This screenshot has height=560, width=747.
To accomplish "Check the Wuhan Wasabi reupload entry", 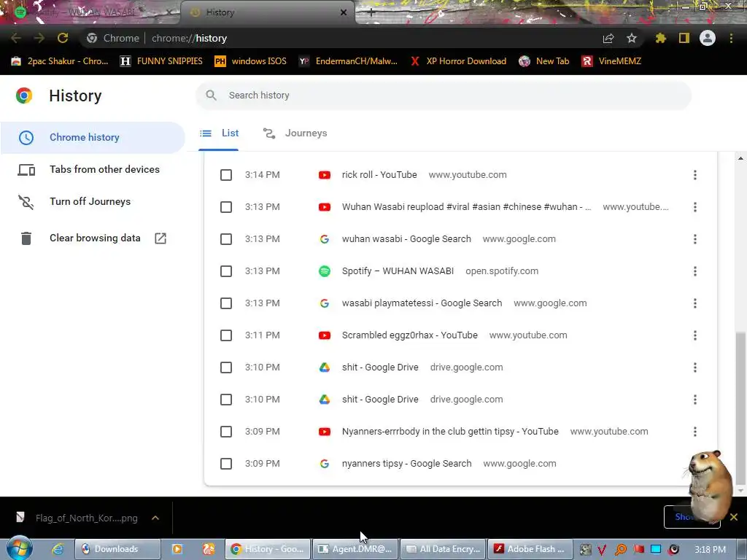I will click(226, 207).
